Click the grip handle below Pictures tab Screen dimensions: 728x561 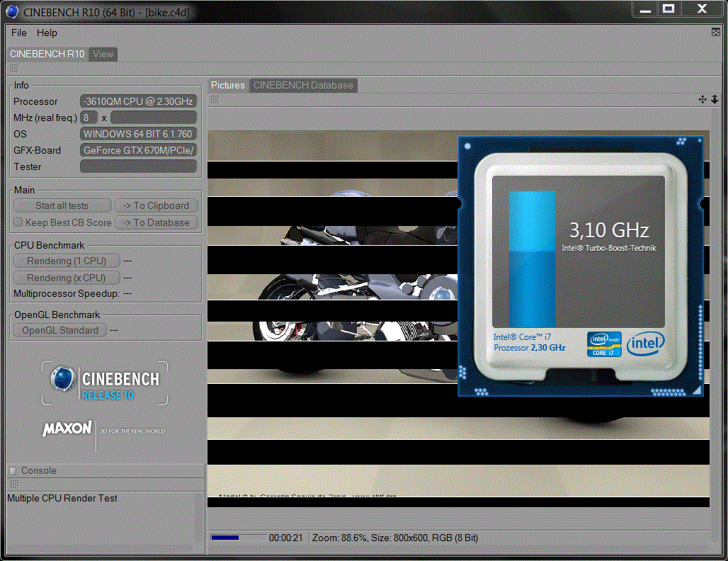coord(215,99)
